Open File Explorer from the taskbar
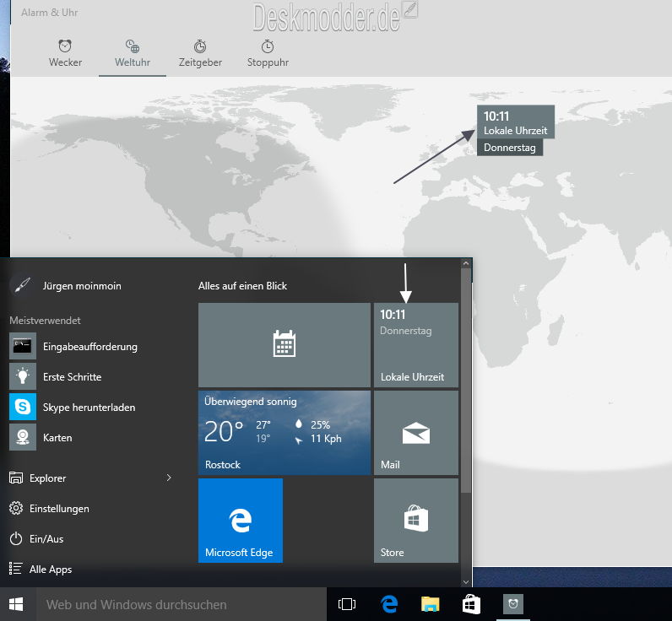This screenshot has height=621, width=672. pyautogui.click(x=430, y=604)
